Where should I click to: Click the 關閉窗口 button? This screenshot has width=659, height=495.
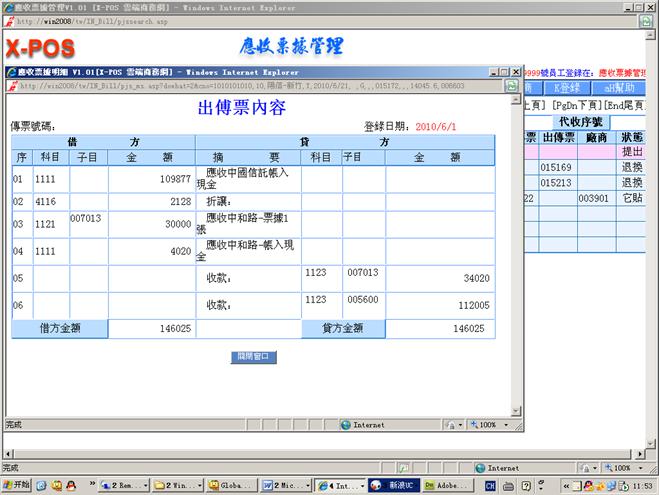[x=253, y=356]
